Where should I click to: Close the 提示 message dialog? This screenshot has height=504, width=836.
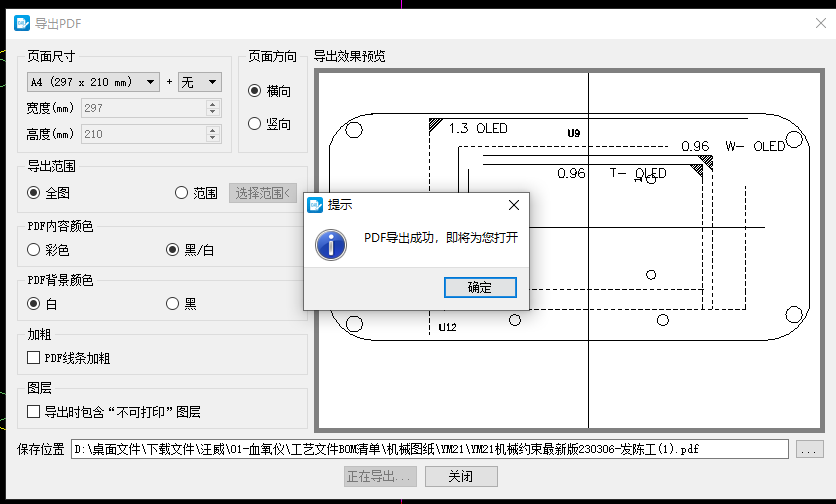514,205
